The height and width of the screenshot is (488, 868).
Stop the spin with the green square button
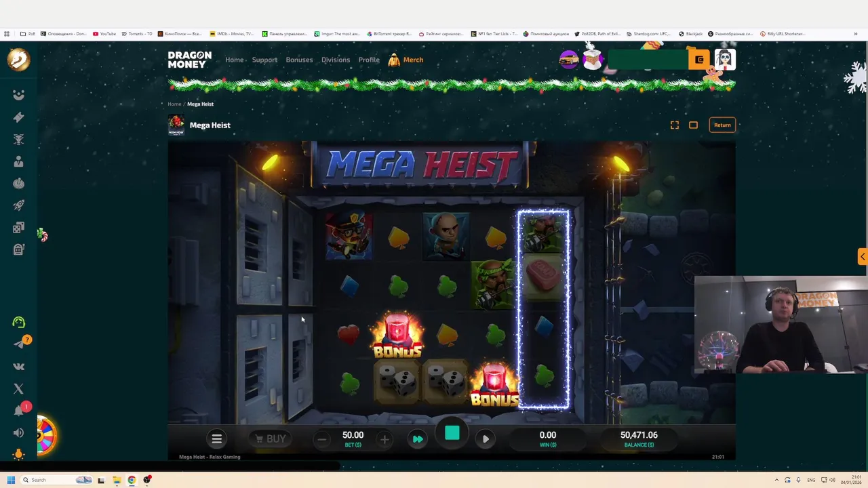click(452, 433)
